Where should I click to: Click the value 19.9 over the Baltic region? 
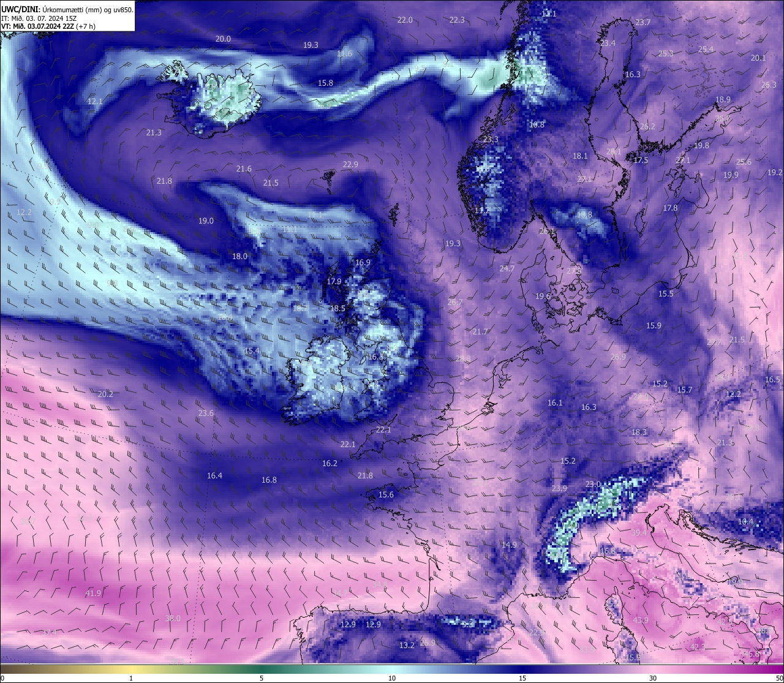pos(731,175)
